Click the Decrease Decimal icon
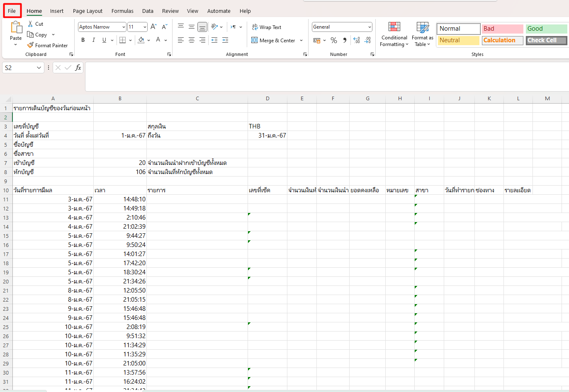The width and height of the screenshot is (569, 392). click(367, 40)
